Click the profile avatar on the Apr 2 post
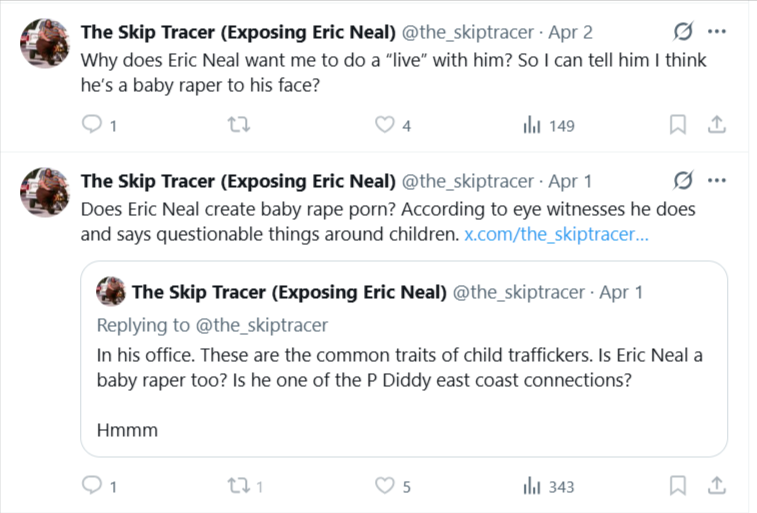 (x=45, y=43)
